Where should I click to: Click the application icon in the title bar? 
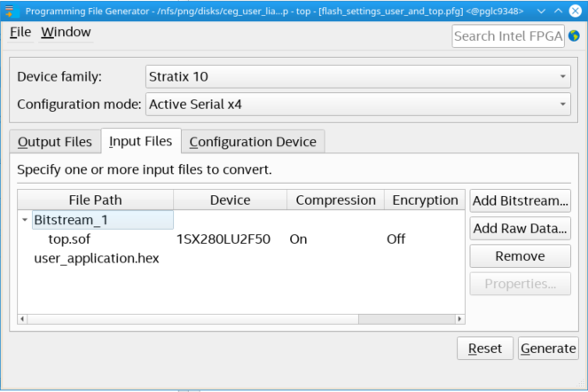click(x=12, y=10)
